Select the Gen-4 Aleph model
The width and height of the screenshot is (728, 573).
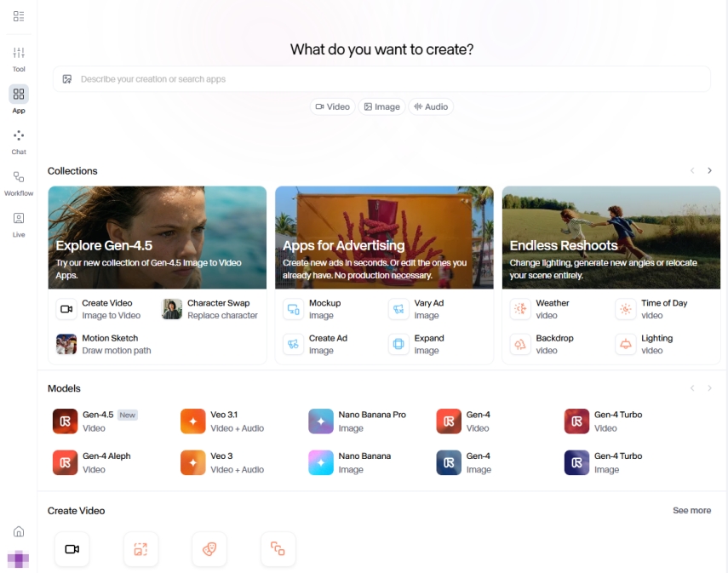point(92,462)
